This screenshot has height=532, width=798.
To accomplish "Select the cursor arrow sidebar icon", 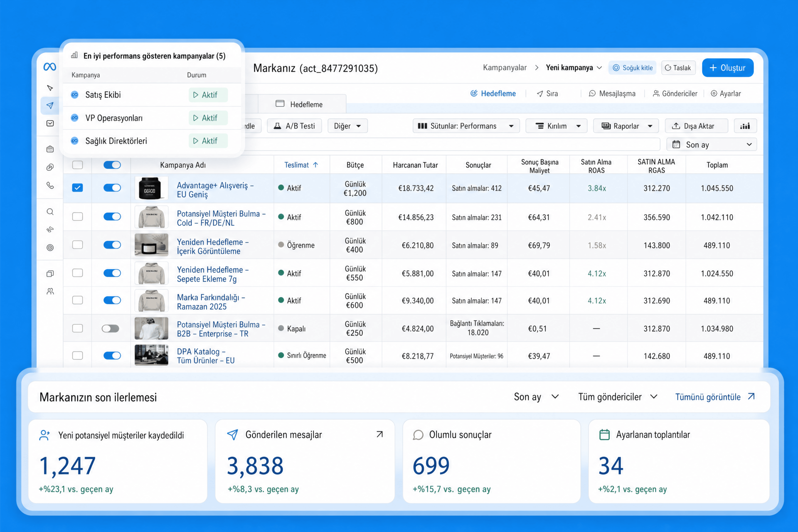I will coord(50,88).
